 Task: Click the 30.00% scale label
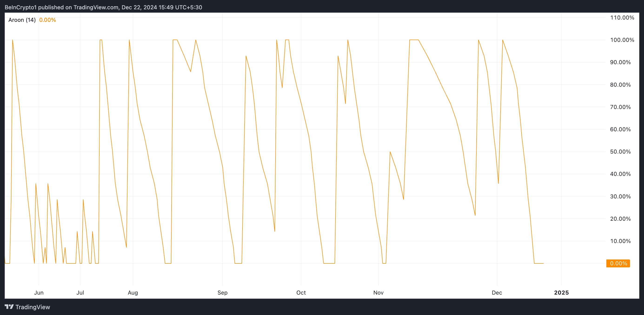[x=620, y=196]
